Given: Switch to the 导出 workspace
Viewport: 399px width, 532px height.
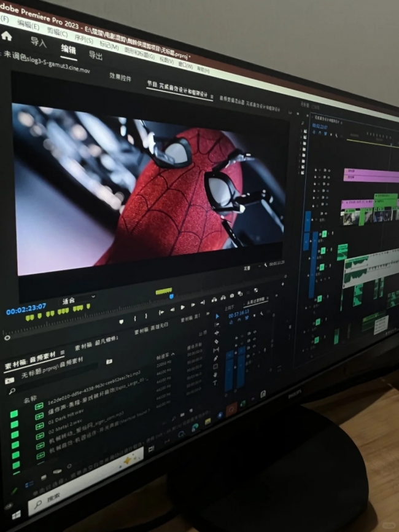Looking at the screenshot, I should tap(96, 55).
